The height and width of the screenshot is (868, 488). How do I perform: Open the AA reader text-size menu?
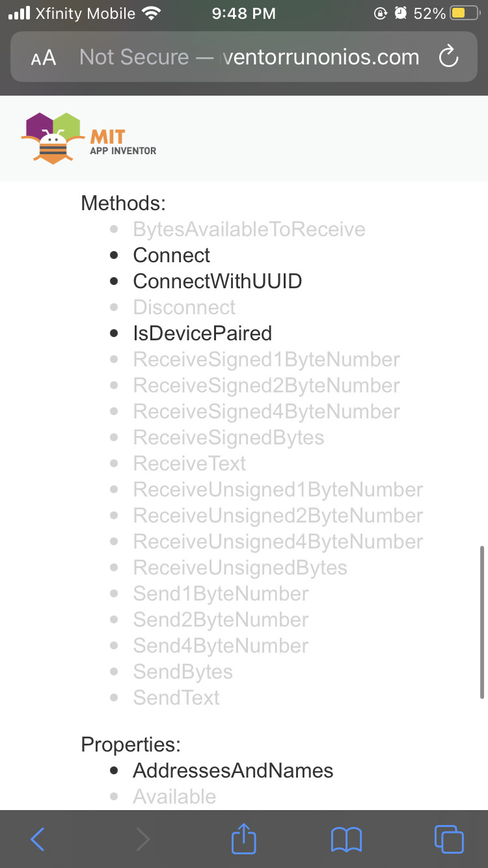[44, 58]
